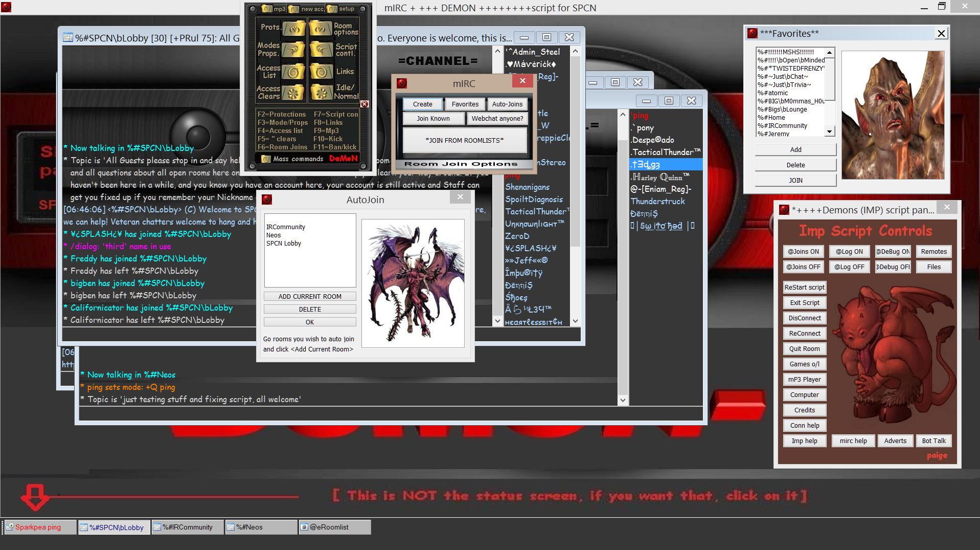Open the Prots. folder icon

(294, 29)
